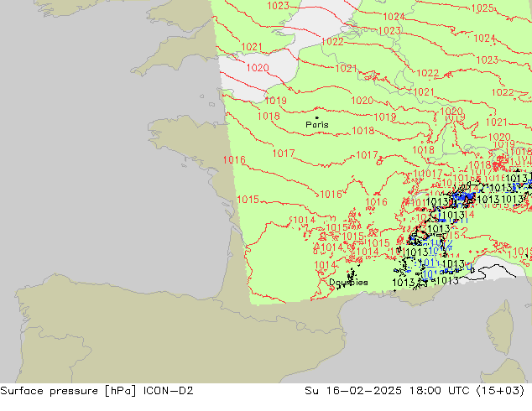Click the 1017 isobar label southwest of Paris
This screenshot has width=532, height=411.
coord(283,153)
